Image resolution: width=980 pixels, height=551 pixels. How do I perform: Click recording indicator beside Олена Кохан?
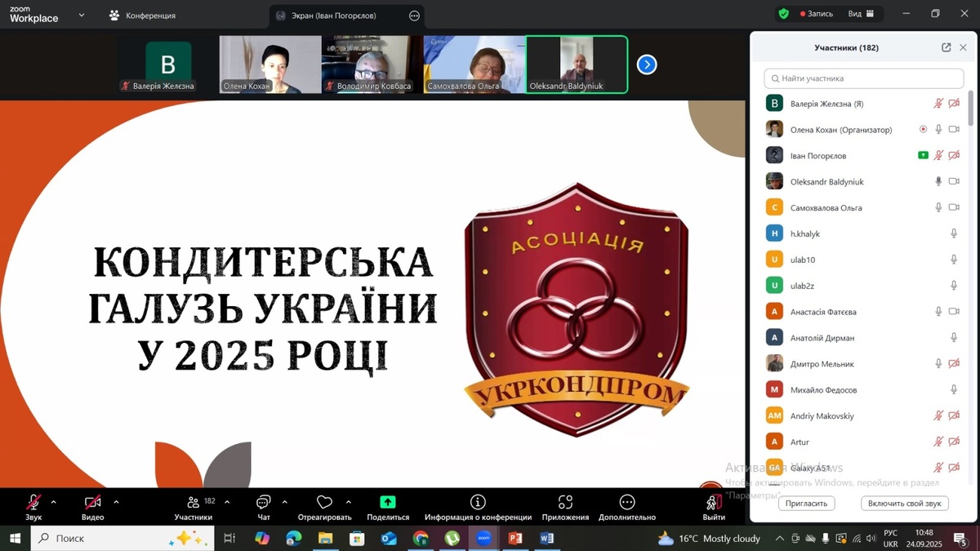tap(923, 130)
